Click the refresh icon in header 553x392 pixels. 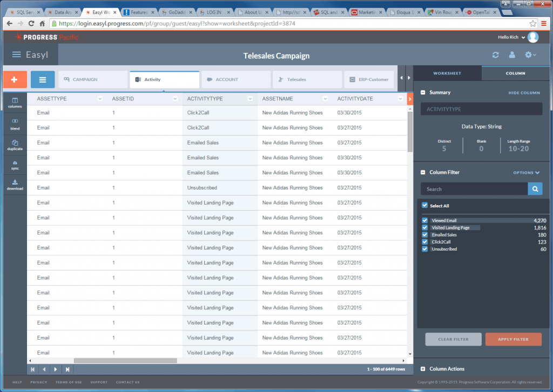(x=495, y=55)
